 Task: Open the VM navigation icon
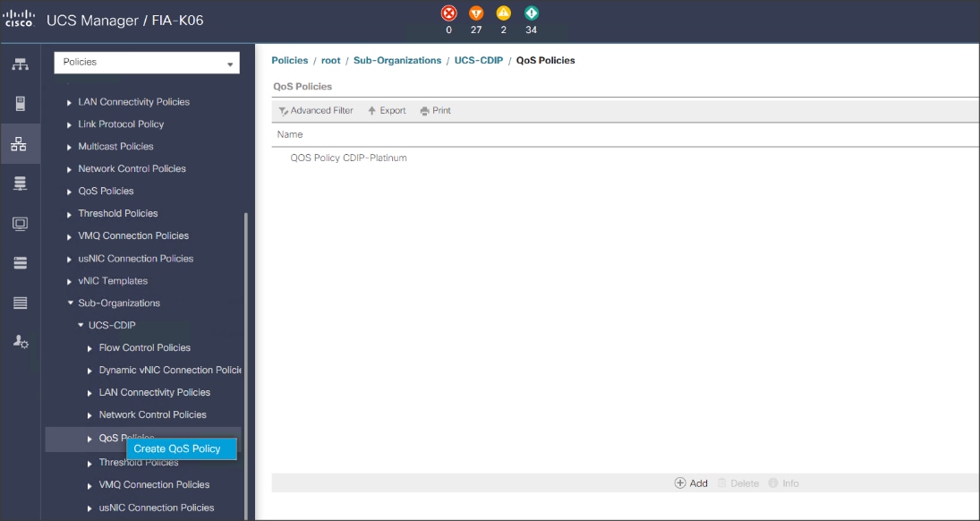pyautogui.click(x=20, y=223)
